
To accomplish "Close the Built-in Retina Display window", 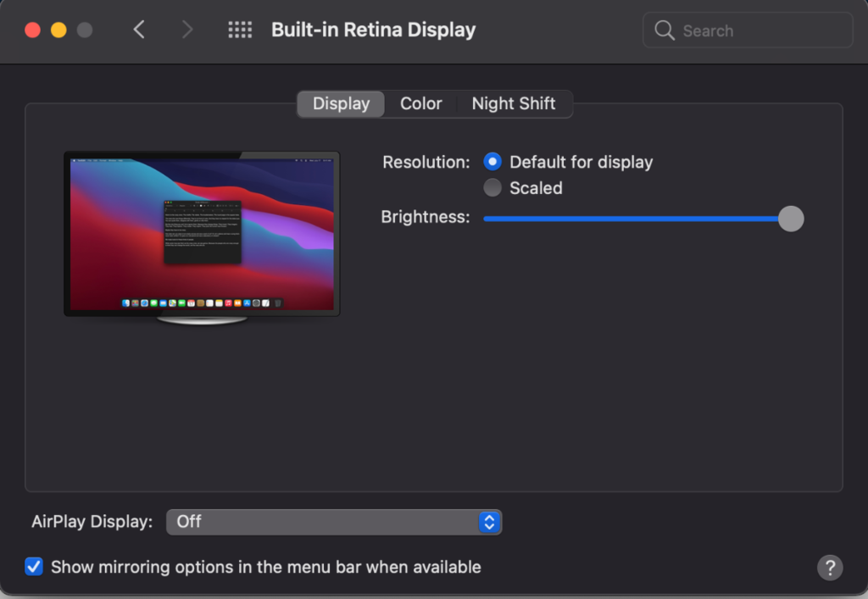I will [x=33, y=31].
